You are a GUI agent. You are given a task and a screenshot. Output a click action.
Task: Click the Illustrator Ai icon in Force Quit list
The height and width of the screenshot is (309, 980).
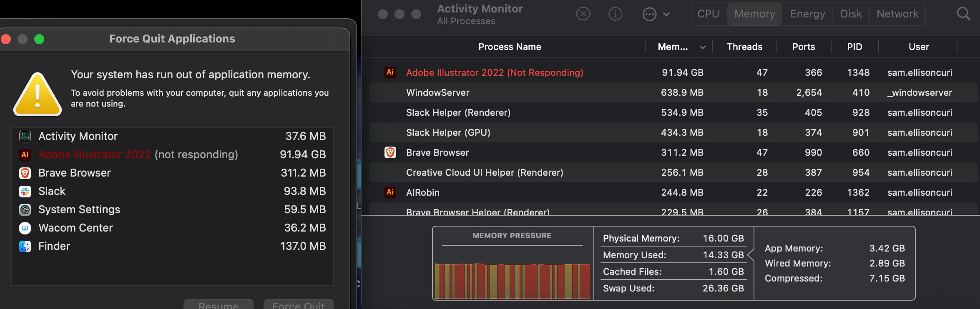[25, 154]
